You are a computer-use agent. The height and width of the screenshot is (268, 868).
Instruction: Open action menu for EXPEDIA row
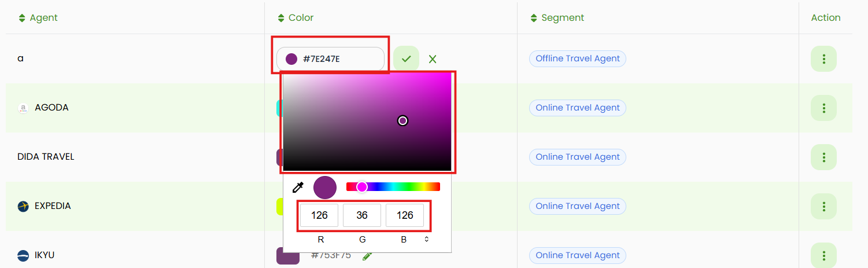click(x=823, y=206)
